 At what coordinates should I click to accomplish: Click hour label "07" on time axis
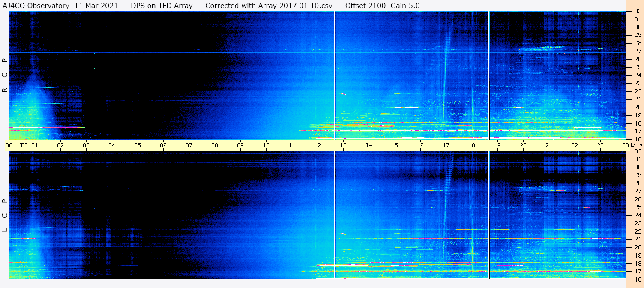(189, 145)
